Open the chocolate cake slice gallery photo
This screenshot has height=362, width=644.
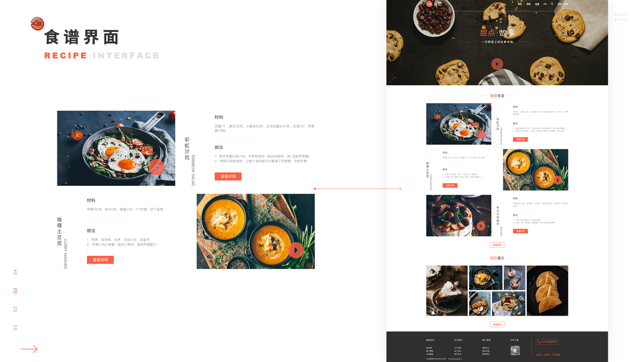pos(447,291)
